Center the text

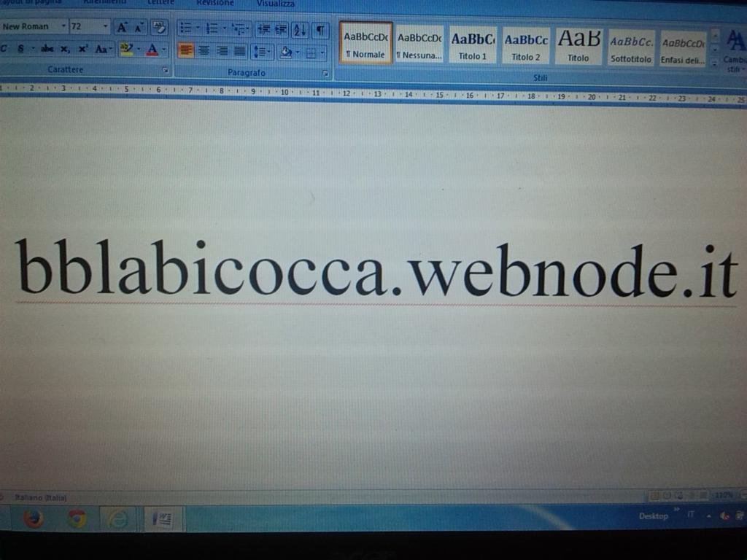[204, 50]
